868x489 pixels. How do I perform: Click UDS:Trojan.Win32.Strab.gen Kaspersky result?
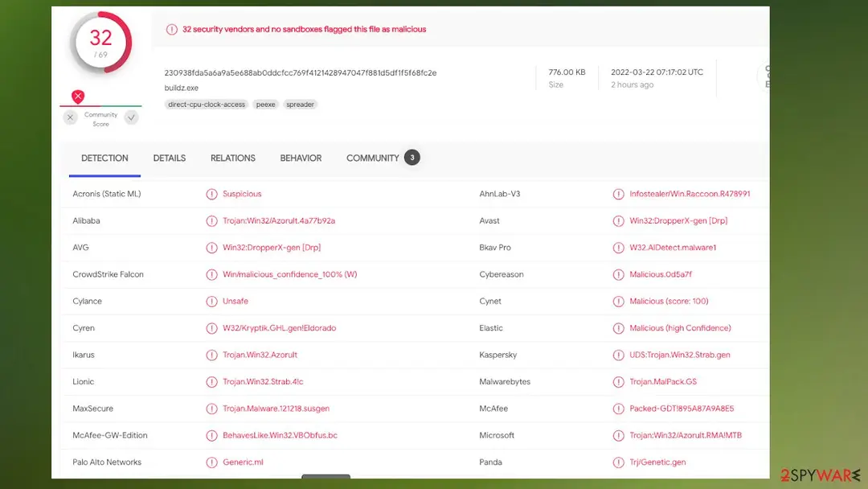coord(680,355)
